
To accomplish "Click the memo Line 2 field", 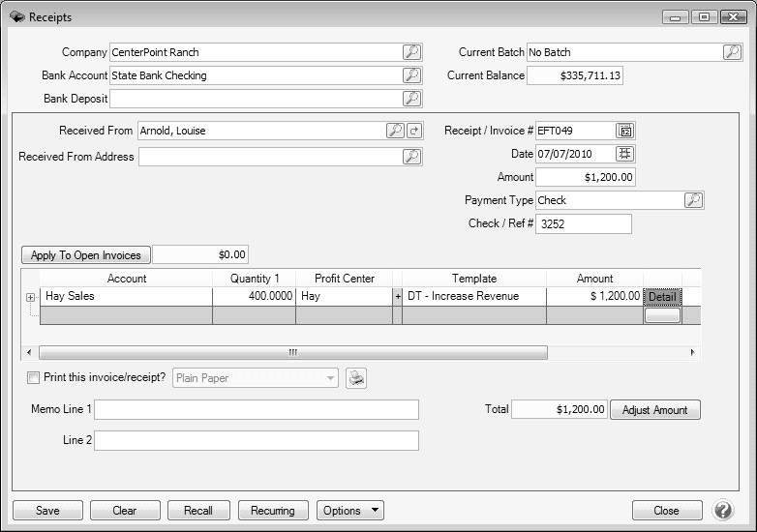I will 257,440.
